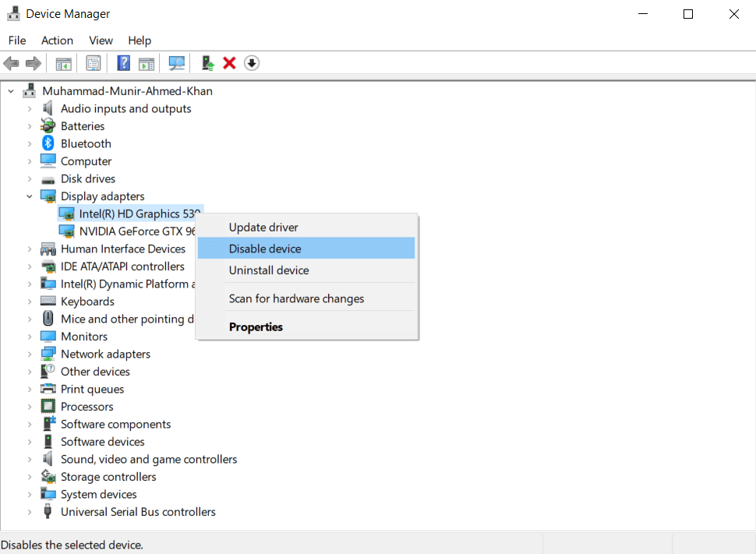756x554 pixels.
Task: Click the Forward navigation arrow
Action: pyautogui.click(x=31, y=62)
